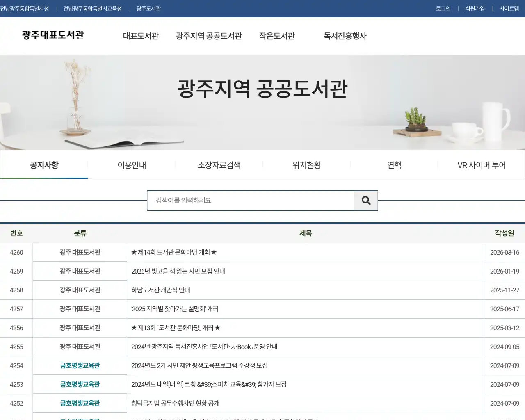Screen dimensions: 525x420
Task: Open notice 하남도서관 개관식 안내
Action: coord(161,290)
